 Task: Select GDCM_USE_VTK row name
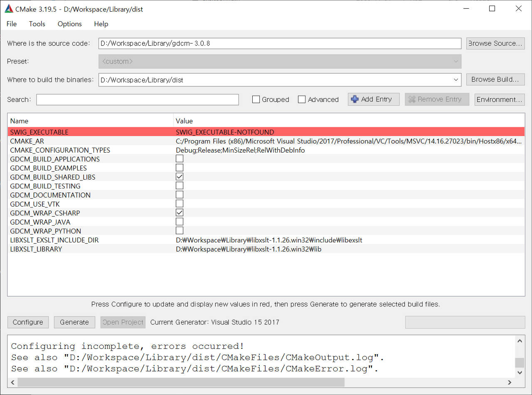35,204
